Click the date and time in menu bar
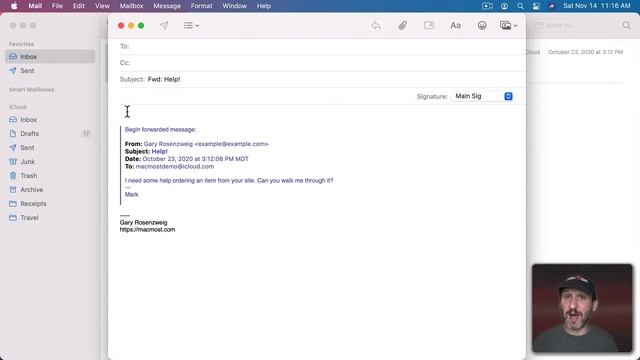The image size is (640, 360). click(x=597, y=6)
